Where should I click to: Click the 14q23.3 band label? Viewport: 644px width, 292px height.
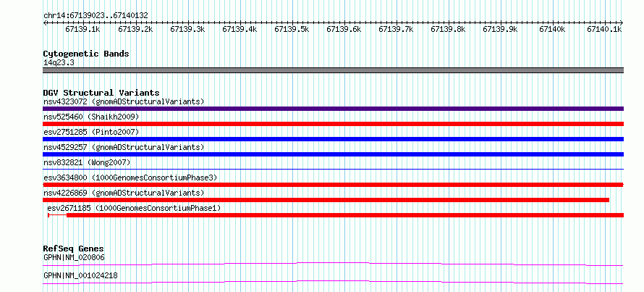tap(59, 63)
